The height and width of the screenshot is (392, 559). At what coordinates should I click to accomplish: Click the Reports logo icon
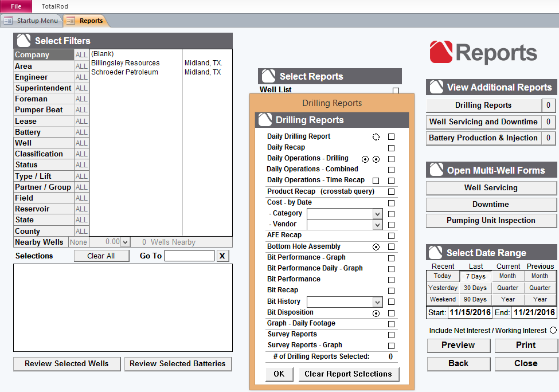(440, 52)
